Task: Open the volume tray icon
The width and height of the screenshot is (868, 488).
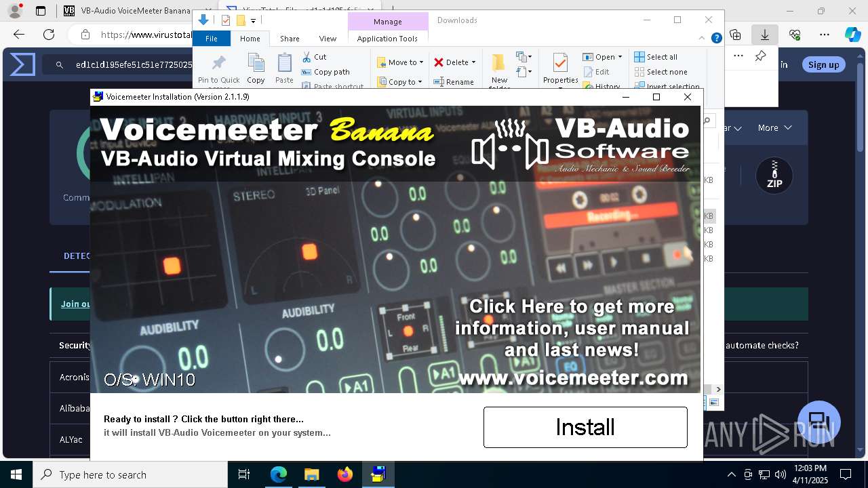Action: pyautogui.click(x=780, y=474)
